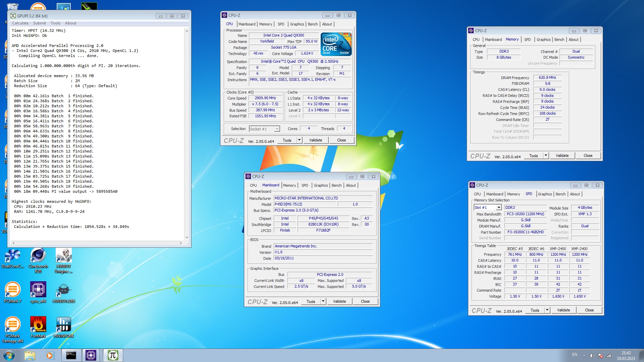Click the taskbar clock and date
The height and width of the screenshot is (362, 644).
(x=626, y=356)
